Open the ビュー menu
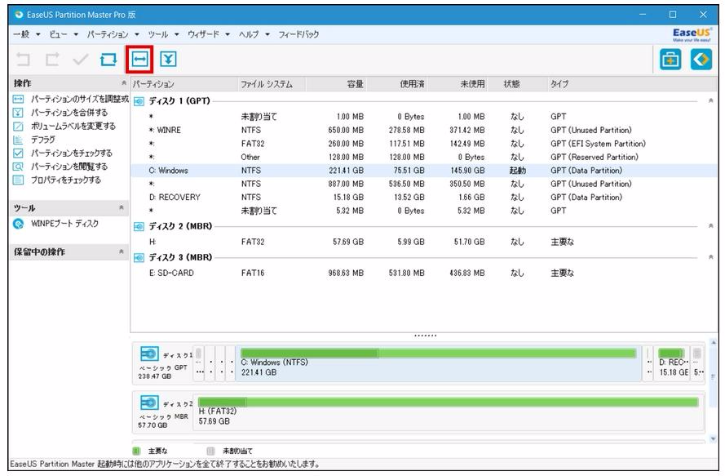 click(63, 34)
